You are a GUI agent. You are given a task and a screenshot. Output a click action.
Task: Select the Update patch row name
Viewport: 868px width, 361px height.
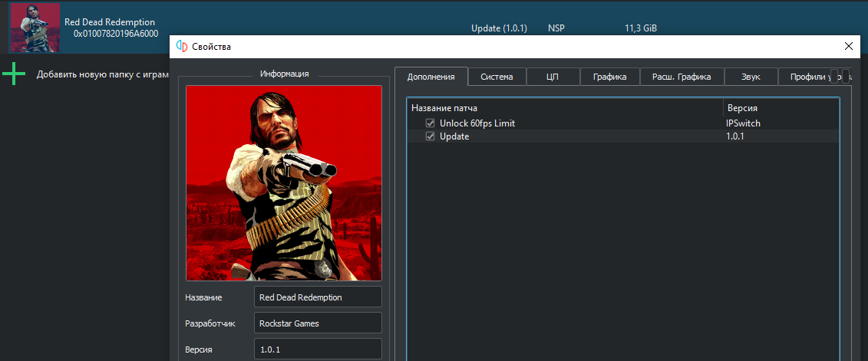click(x=454, y=136)
